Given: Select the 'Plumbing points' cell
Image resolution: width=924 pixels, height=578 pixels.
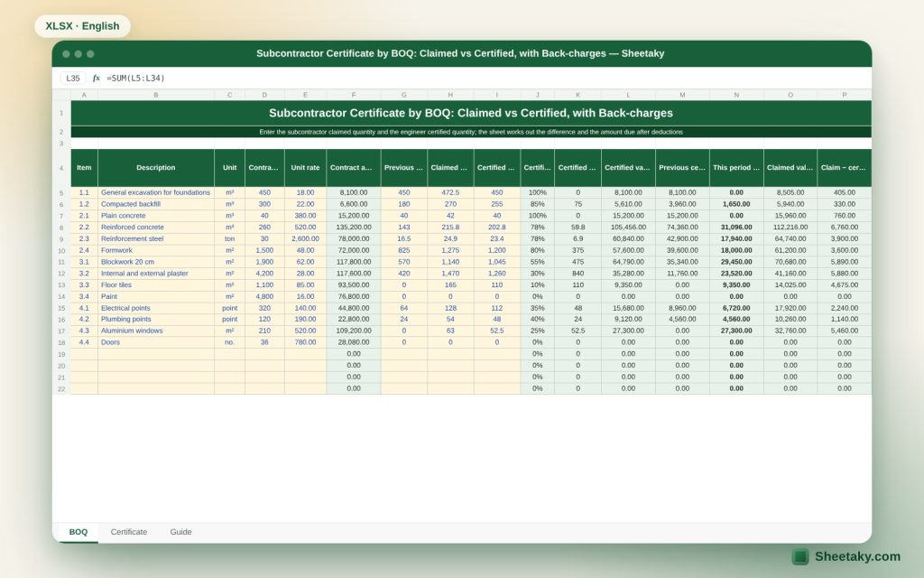Looking at the screenshot, I should point(155,319).
